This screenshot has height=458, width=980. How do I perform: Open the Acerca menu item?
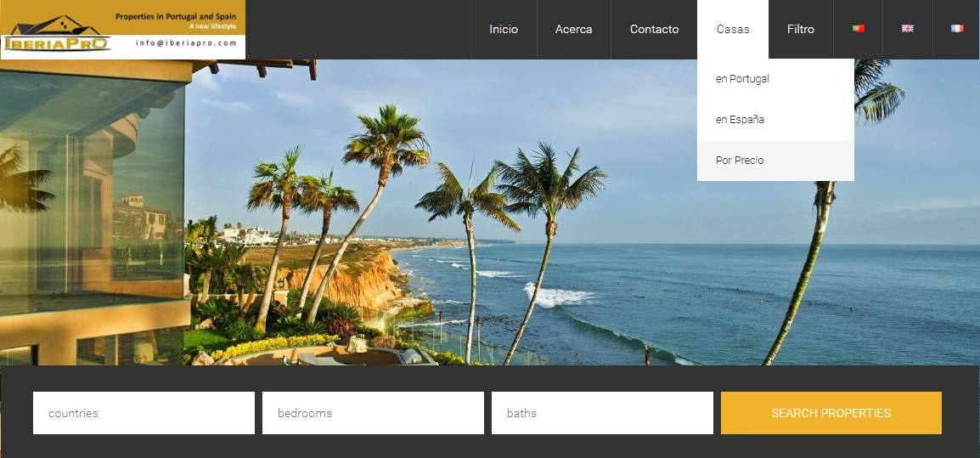(573, 29)
